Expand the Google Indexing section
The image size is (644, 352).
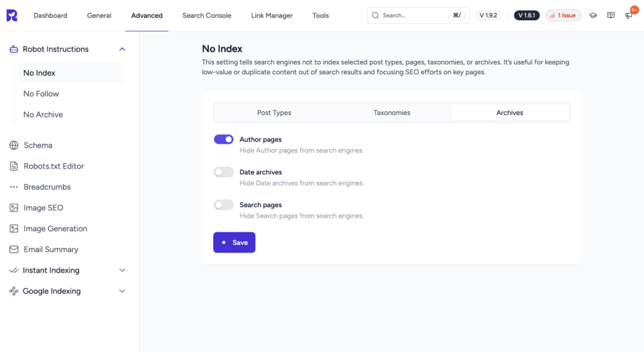tap(122, 291)
